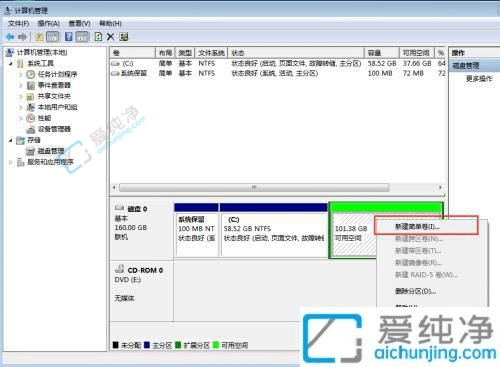
Task: Sort by the 布局 column header
Action: (x=165, y=53)
